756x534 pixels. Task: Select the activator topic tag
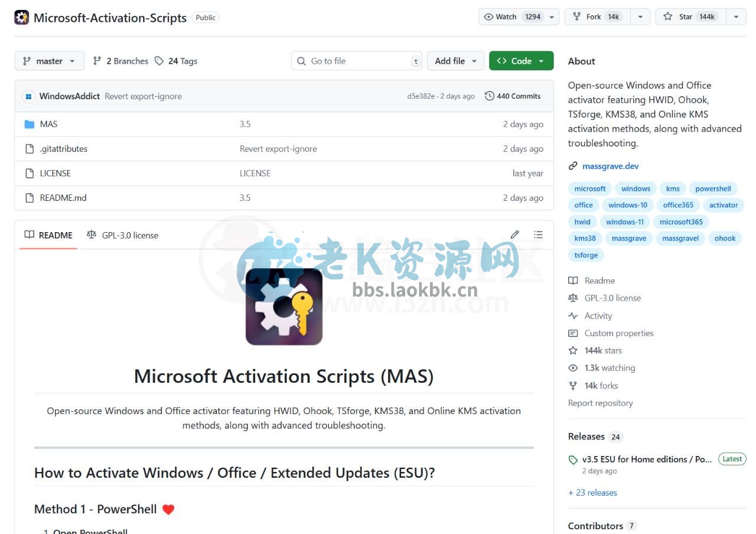pos(724,206)
